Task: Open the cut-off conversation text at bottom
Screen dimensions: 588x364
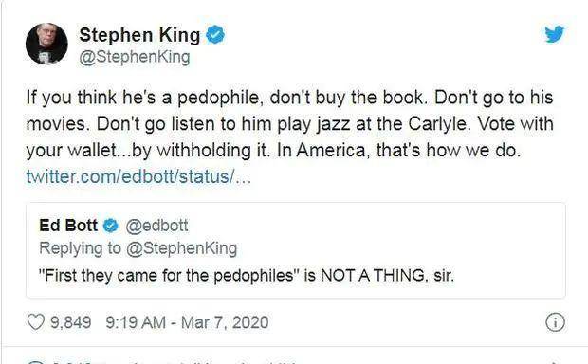Action: tap(176, 362)
